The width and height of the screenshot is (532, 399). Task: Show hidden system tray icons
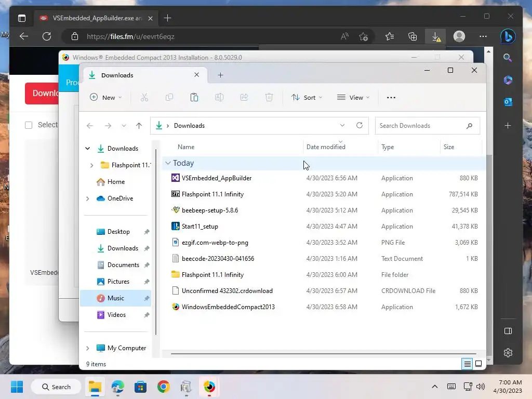coord(435,387)
